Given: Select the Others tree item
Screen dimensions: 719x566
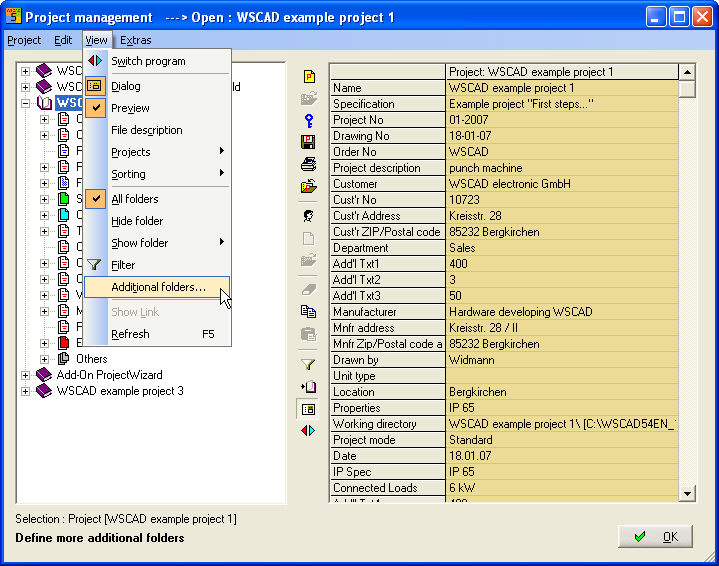Looking at the screenshot, I should coord(92,359).
